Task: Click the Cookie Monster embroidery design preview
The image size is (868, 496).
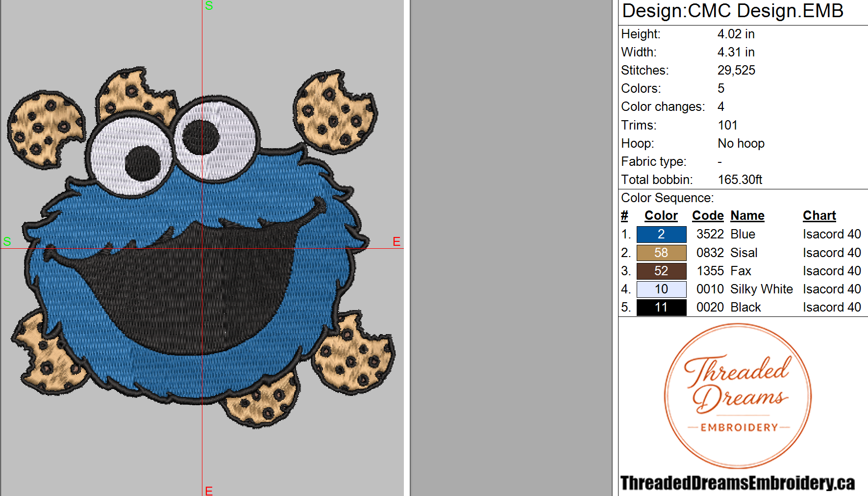Action: click(201, 247)
